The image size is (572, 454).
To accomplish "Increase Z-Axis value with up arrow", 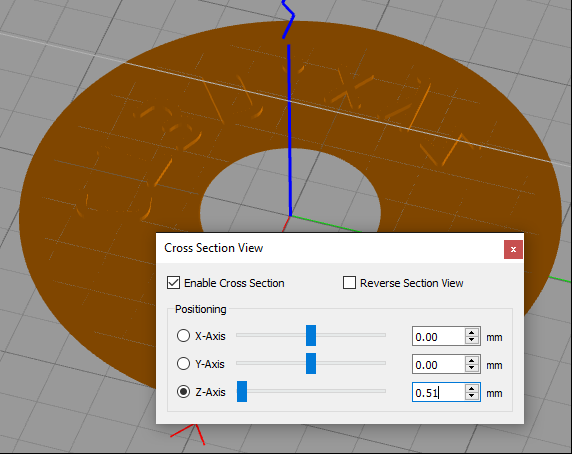I will pos(472,388).
